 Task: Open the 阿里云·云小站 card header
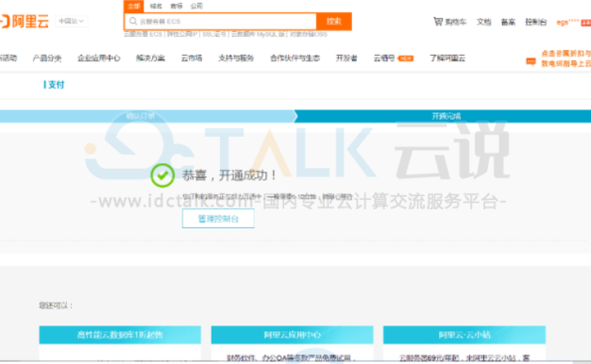464,335
